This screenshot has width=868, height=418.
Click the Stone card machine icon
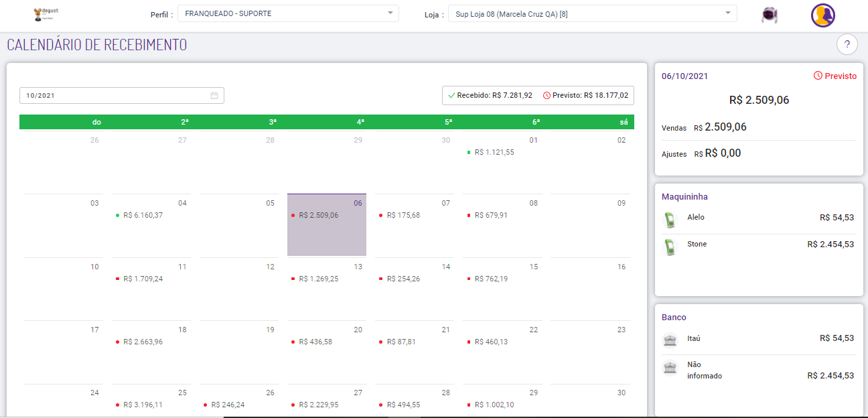[x=669, y=247]
